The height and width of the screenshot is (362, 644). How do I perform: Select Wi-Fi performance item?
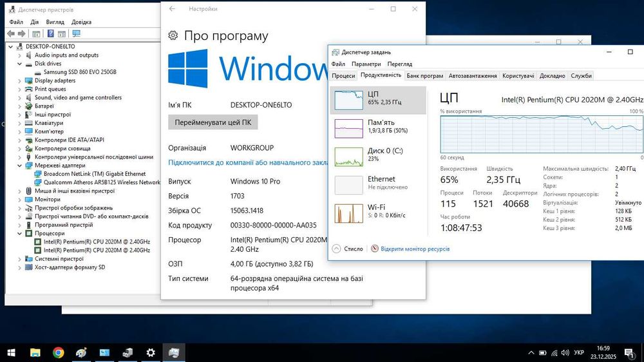tap(378, 213)
